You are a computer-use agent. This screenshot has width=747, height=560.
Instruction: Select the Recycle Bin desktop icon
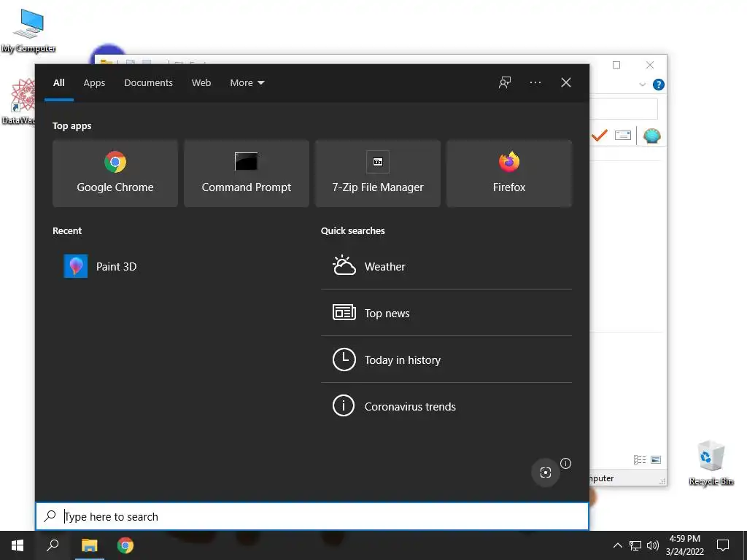pyautogui.click(x=711, y=463)
